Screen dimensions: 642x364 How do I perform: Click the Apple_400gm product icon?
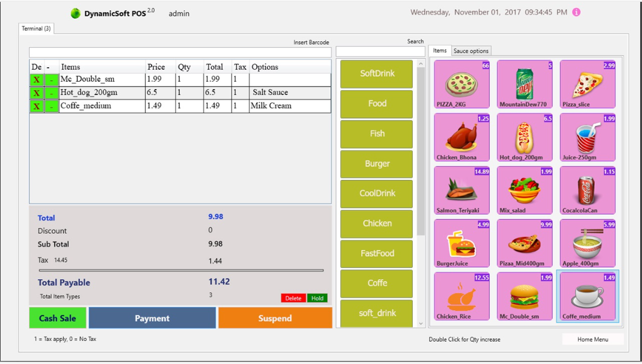(587, 243)
